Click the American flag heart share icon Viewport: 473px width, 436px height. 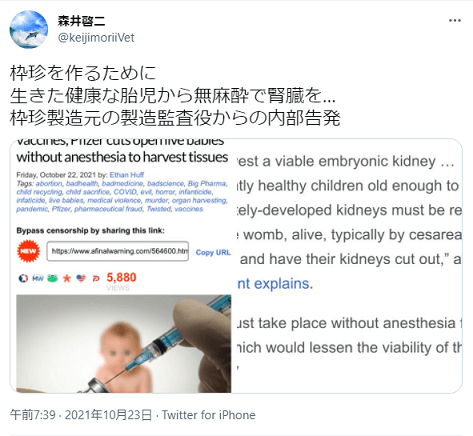point(81,278)
